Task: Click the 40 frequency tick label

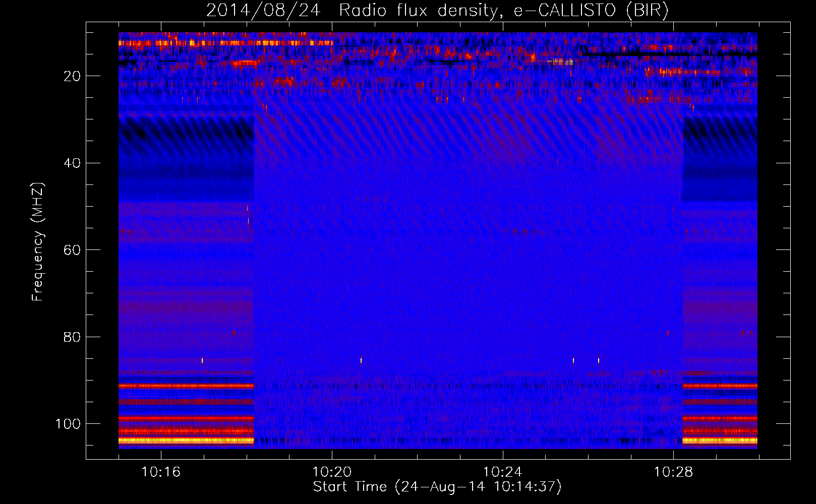Action: 72,163
